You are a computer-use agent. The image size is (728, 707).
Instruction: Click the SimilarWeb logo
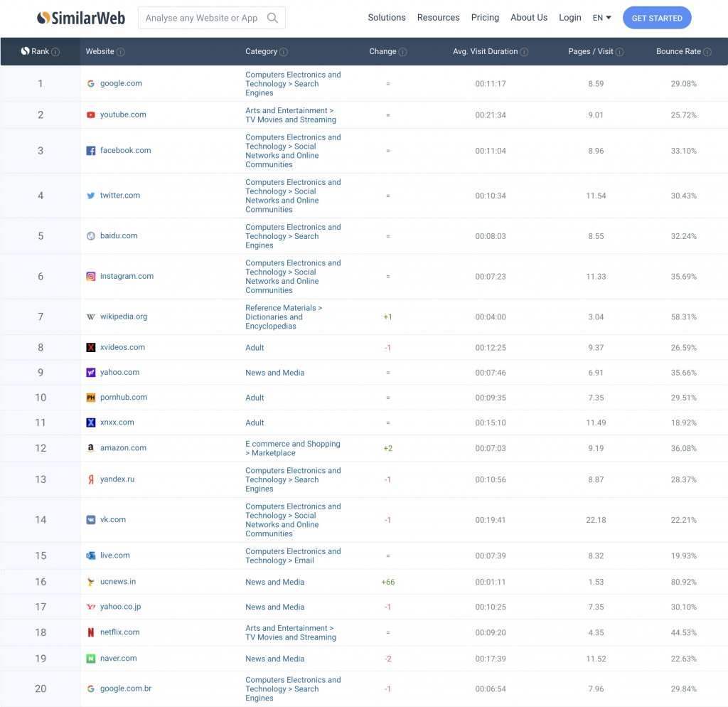pos(82,18)
